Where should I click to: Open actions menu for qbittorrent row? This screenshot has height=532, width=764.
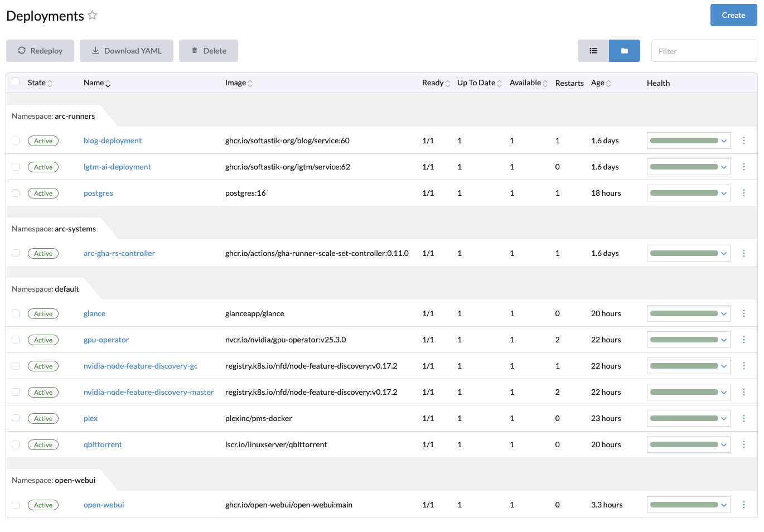744,444
